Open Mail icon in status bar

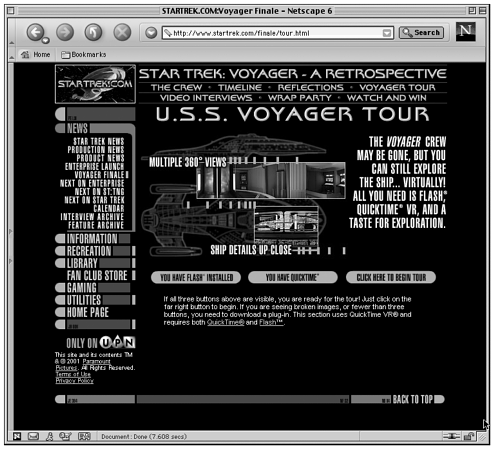pos(33,436)
